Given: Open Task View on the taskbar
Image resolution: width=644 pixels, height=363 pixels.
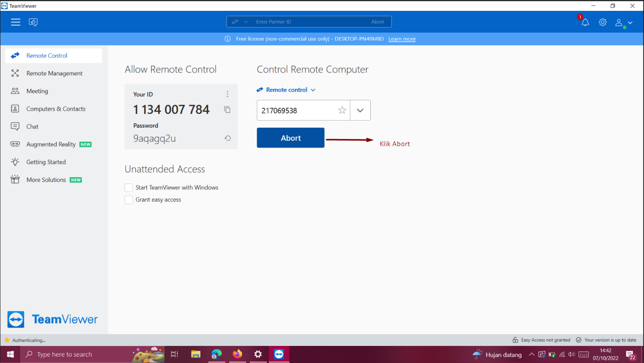Looking at the screenshot, I should pyautogui.click(x=175, y=354).
